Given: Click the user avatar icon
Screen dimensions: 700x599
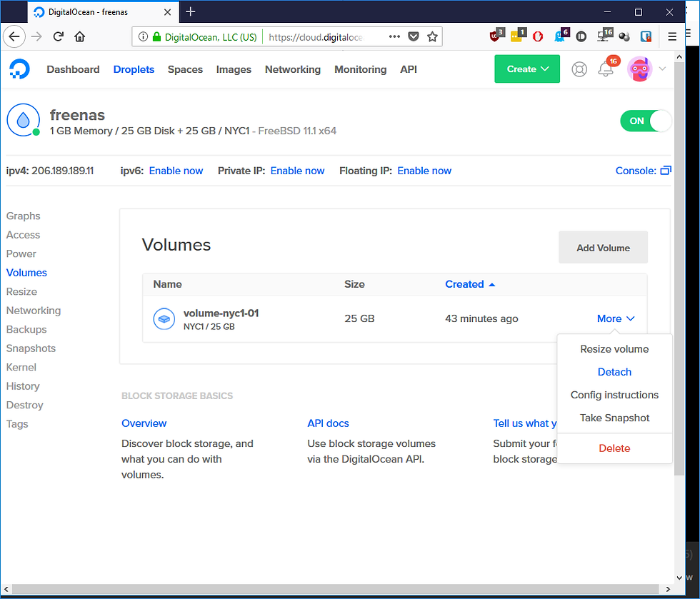Looking at the screenshot, I should [x=640, y=69].
